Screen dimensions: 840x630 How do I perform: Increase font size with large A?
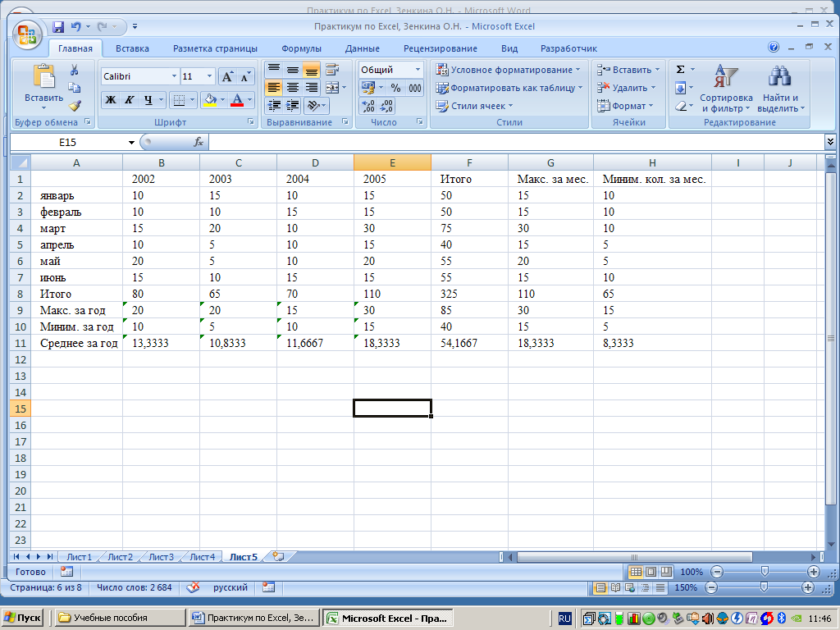227,76
